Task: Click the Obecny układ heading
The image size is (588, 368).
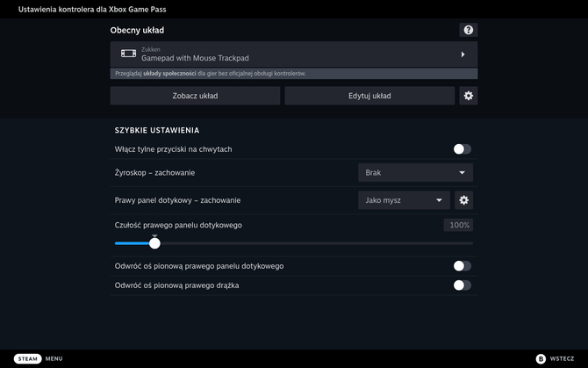Action: tap(137, 30)
